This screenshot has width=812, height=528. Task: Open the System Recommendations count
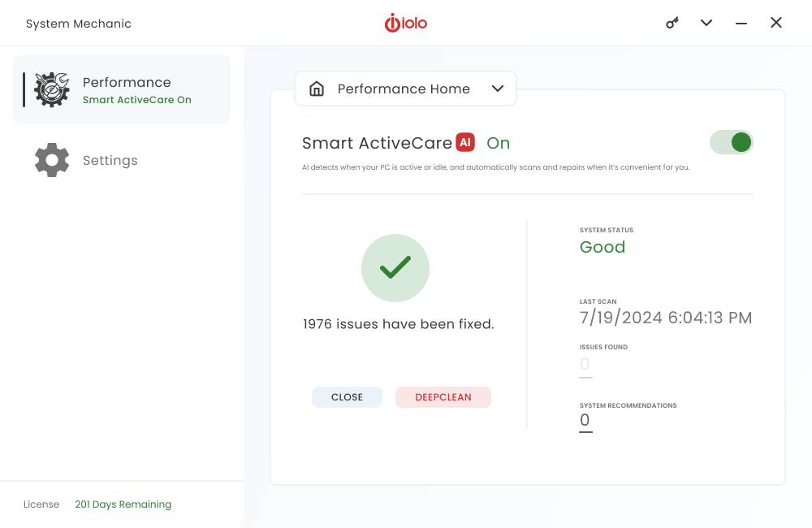coord(585,421)
